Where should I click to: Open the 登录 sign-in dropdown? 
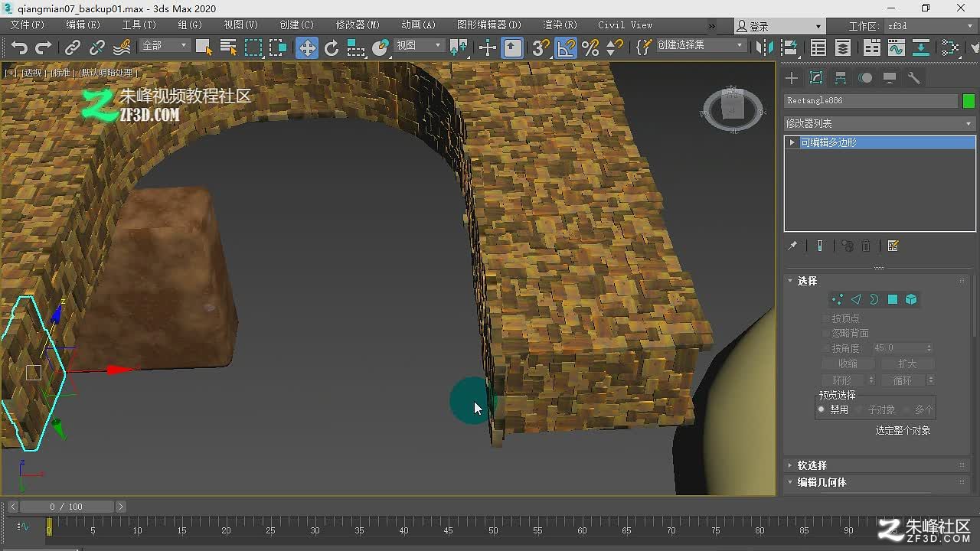coord(779,26)
